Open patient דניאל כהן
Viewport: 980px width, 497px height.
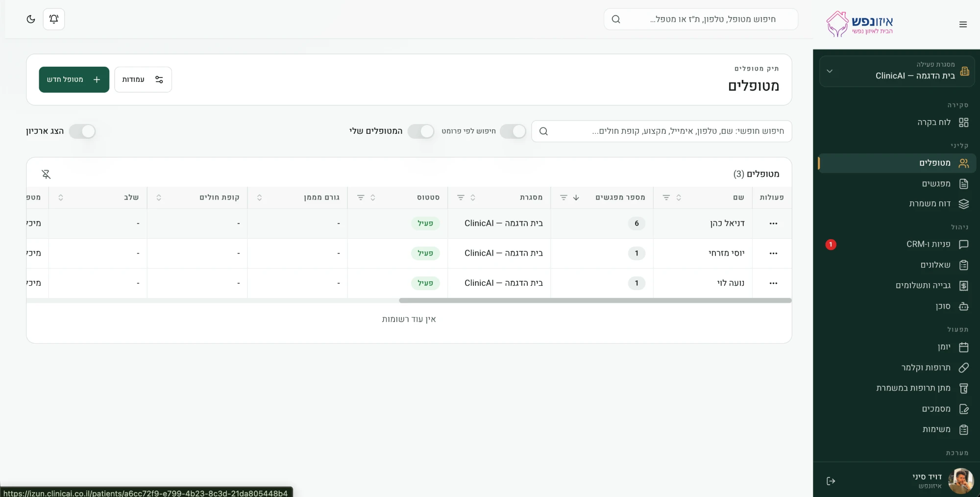click(727, 224)
